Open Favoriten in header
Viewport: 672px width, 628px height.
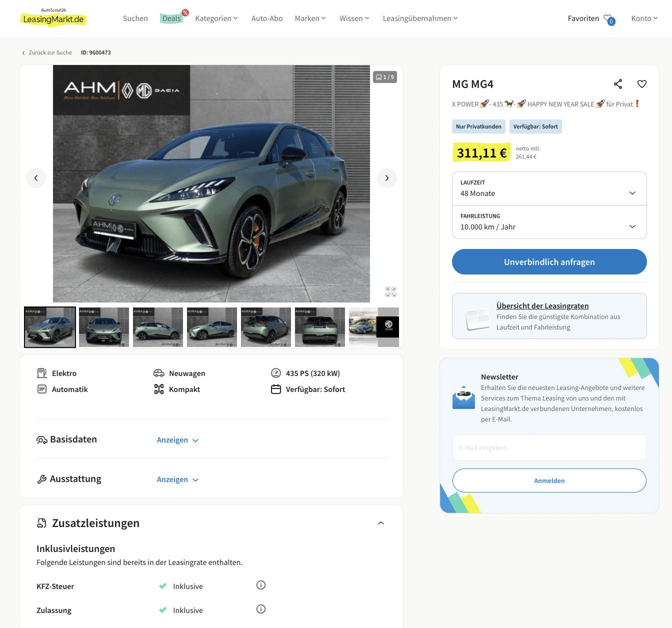583,18
